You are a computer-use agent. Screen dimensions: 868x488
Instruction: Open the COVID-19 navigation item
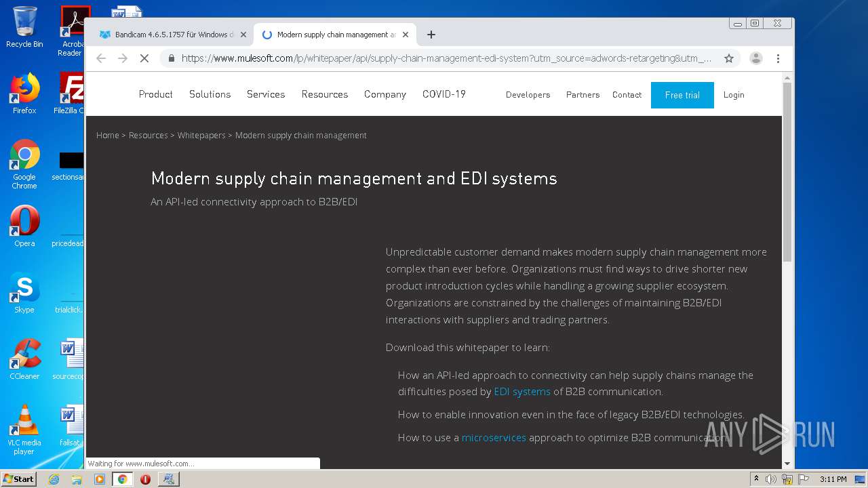pyautogui.click(x=444, y=94)
